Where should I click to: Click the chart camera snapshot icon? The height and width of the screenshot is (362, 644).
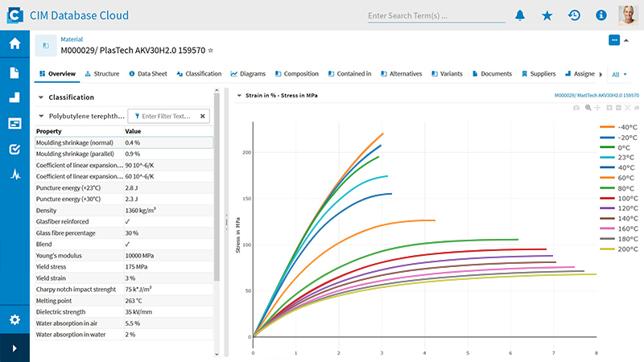click(x=576, y=107)
